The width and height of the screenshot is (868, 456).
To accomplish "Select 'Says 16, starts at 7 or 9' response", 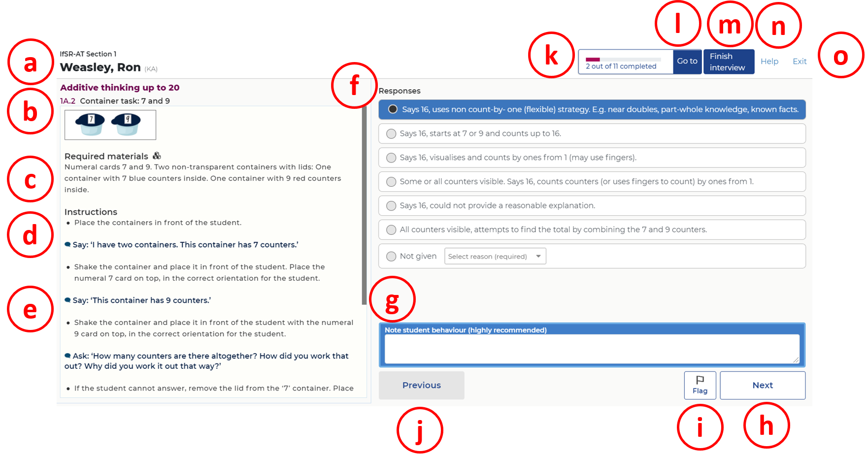I will (x=592, y=133).
